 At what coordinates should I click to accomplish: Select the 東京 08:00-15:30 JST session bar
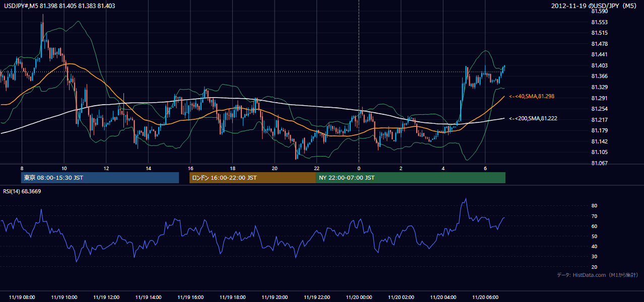click(100, 178)
